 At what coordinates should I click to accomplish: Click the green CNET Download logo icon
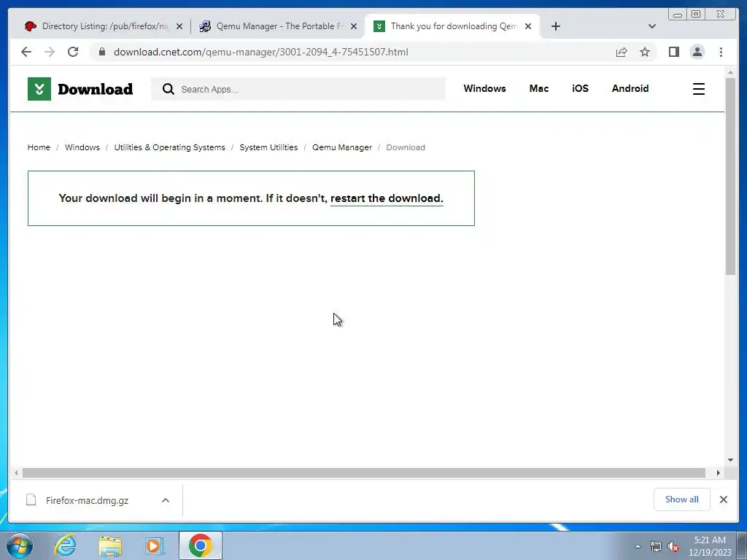pyautogui.click(x=39, y=88)
